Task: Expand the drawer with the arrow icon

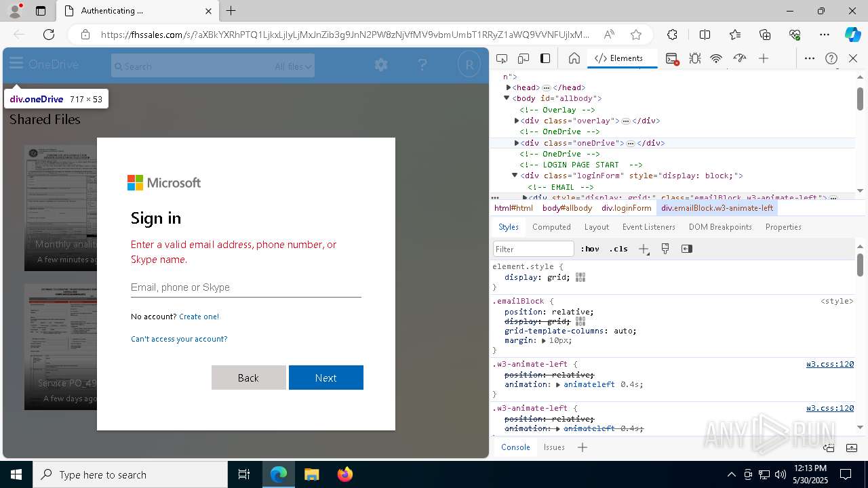Action: click(852, 447)
